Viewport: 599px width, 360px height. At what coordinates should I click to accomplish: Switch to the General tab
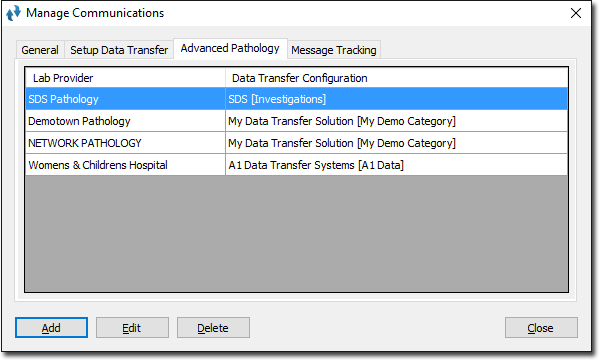(x=40, y=50)
